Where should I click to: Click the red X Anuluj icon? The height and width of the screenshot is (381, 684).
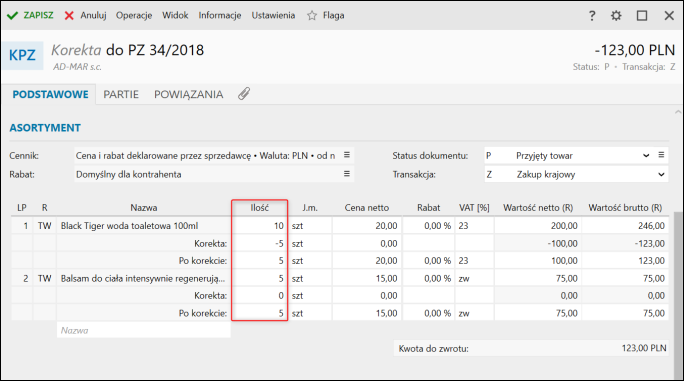tap(69, 16)
